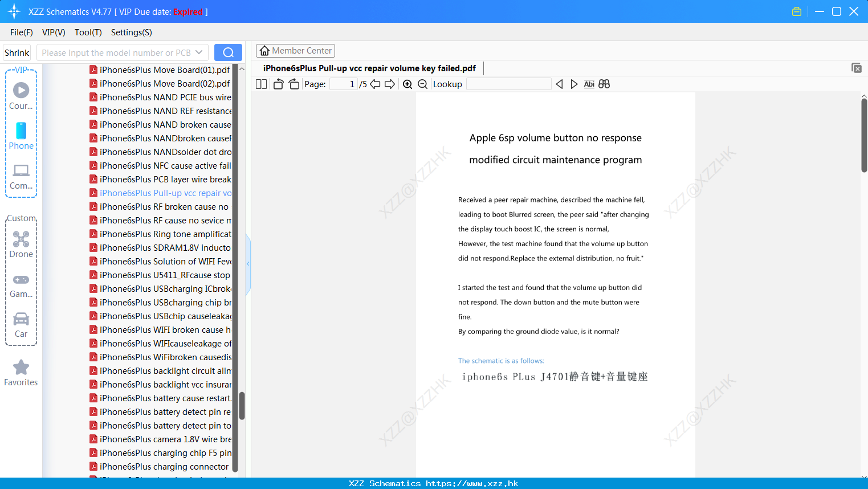Click the yellow toolbox icon in title bar

[797, 11]
